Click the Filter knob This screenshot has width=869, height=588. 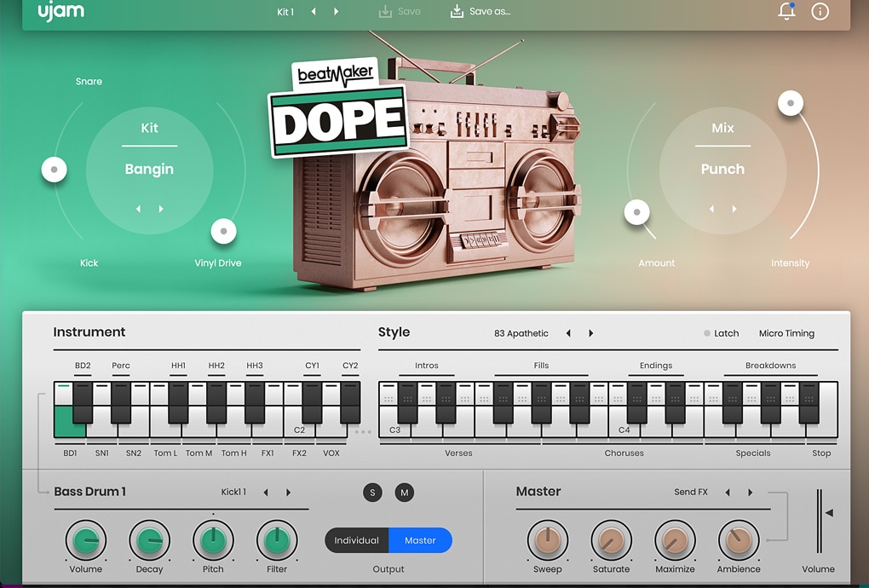pos(277,540)
